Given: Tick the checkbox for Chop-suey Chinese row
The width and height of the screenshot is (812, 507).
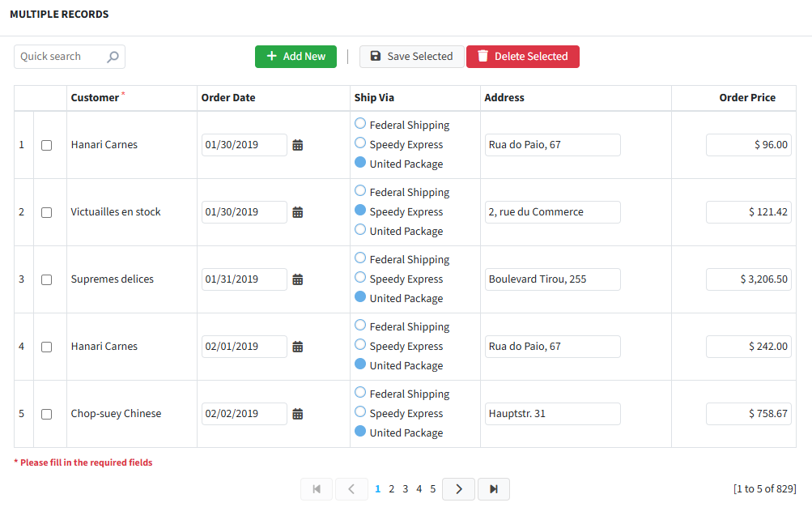Looking at the screenshot, I should tap(46, 414).
